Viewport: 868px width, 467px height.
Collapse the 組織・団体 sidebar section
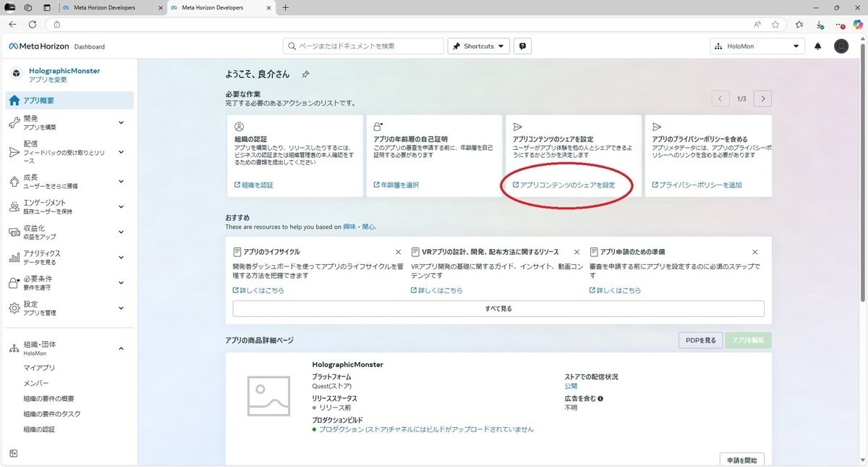[121, 348]
